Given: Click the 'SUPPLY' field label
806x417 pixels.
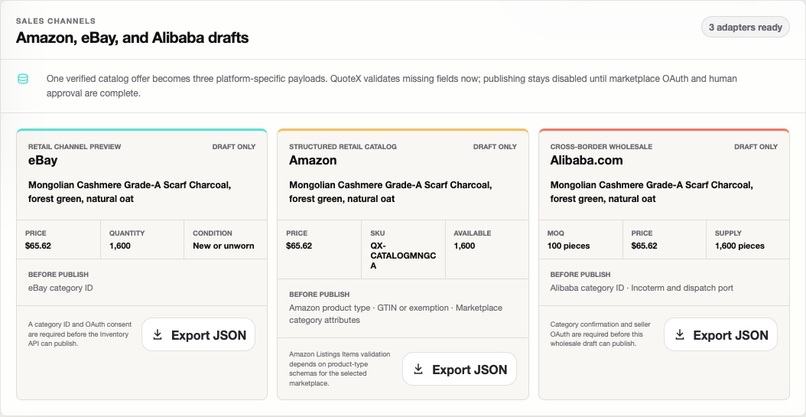Looking at the screenshot, I should (727, 233).
